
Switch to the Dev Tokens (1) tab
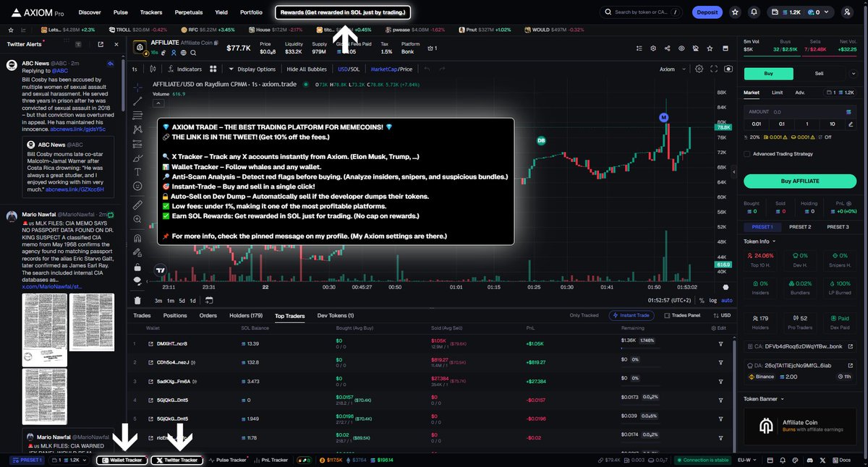coord(336,315)
